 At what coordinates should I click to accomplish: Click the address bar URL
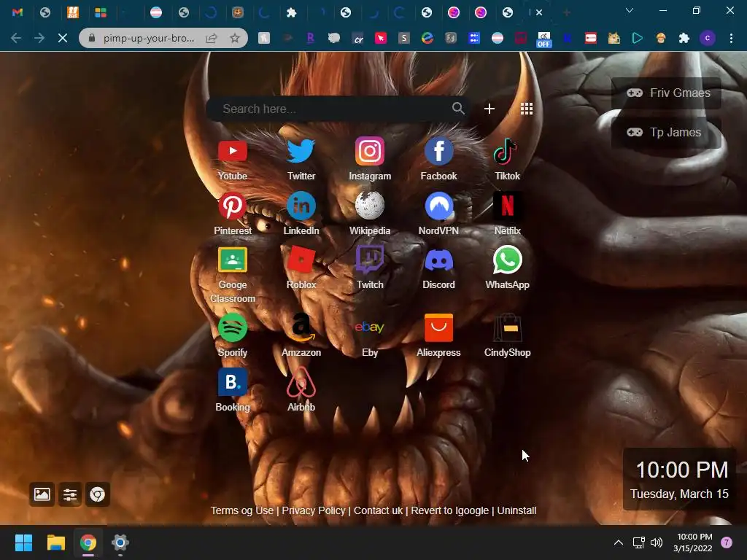149,38
